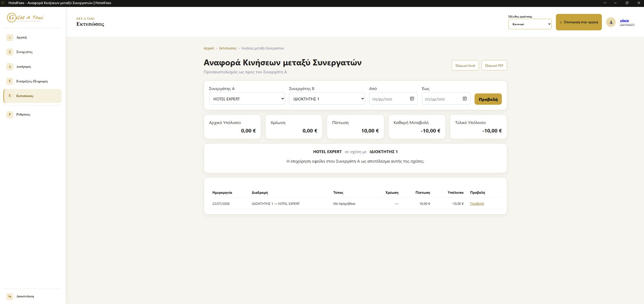Screen dimensions: 644x304
Task: Click the Έως date input field
Action: tap(446, 99)
